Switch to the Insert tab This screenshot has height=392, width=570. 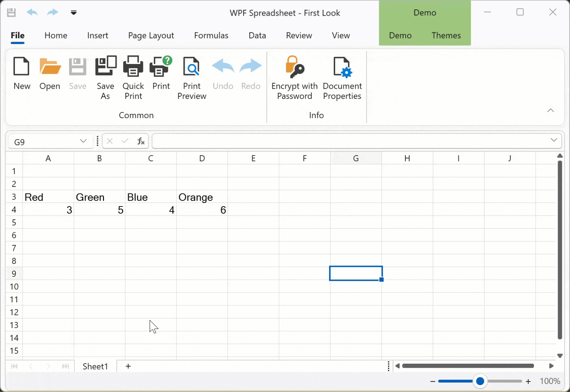[97, 35]
